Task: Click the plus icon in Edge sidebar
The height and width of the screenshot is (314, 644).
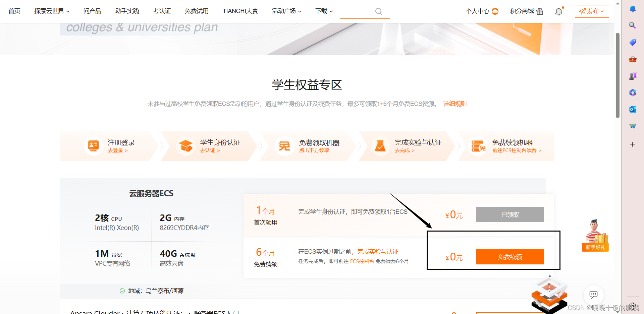Action: point(633,144)
